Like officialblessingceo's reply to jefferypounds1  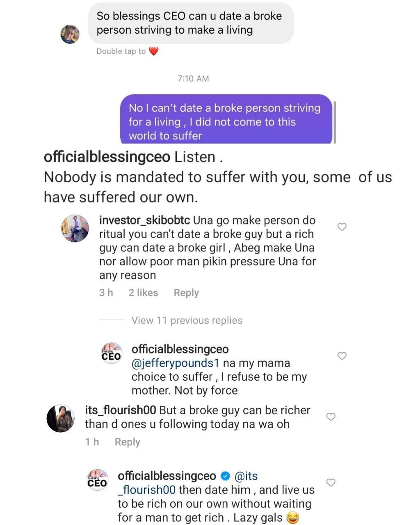[342, 356]
